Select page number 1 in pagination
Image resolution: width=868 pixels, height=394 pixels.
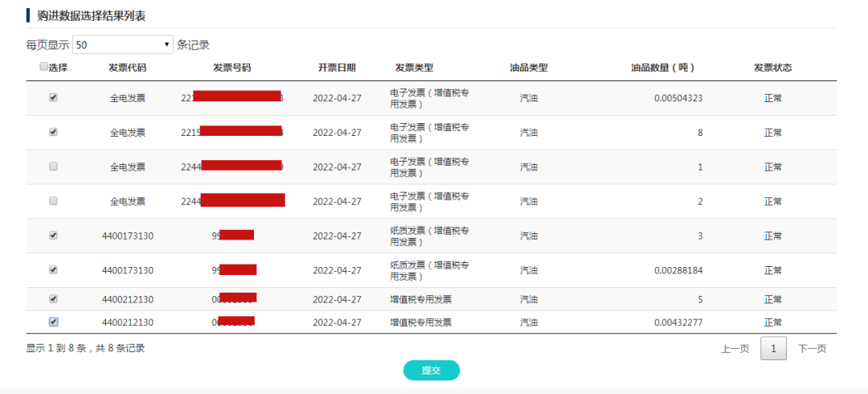point(773,349)
